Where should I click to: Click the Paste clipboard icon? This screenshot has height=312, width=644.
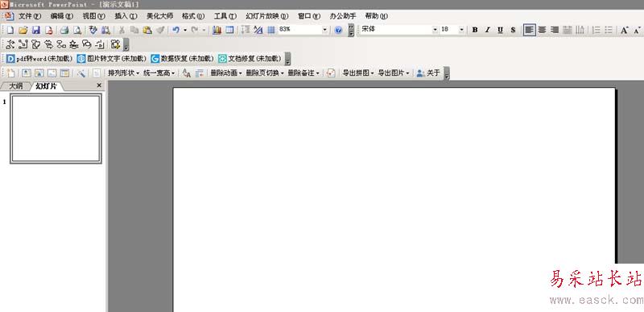pyautogui.click(x=147, y=30)
